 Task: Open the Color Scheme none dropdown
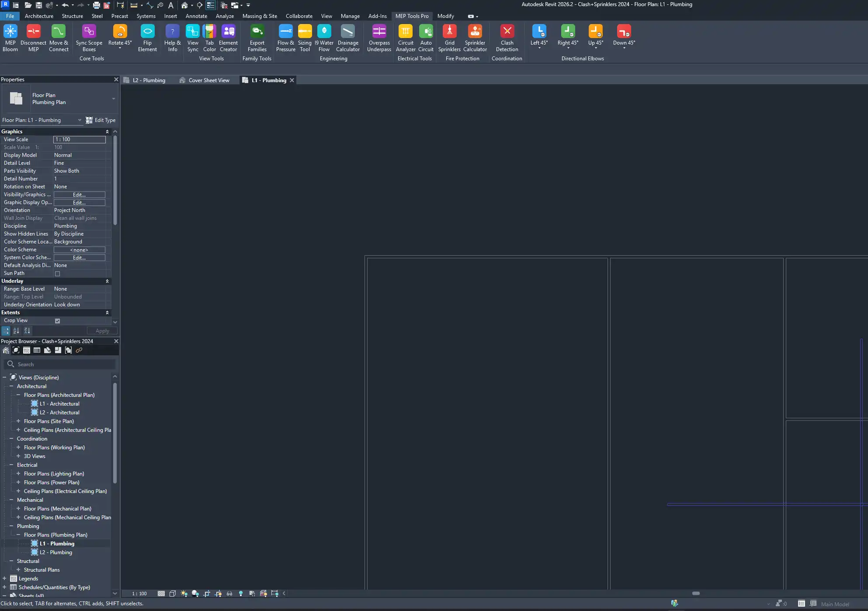(79, 250)
